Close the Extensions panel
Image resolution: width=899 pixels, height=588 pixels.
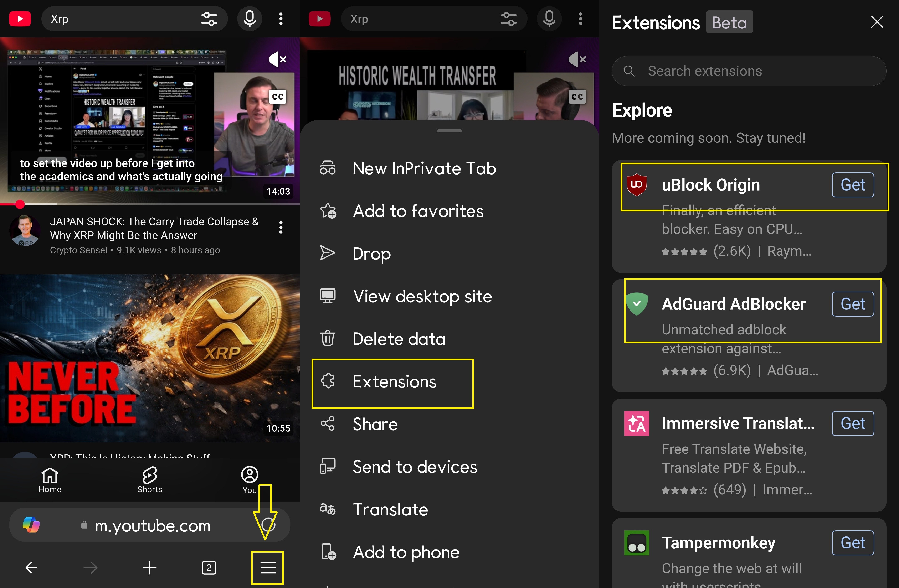[877, 22]
